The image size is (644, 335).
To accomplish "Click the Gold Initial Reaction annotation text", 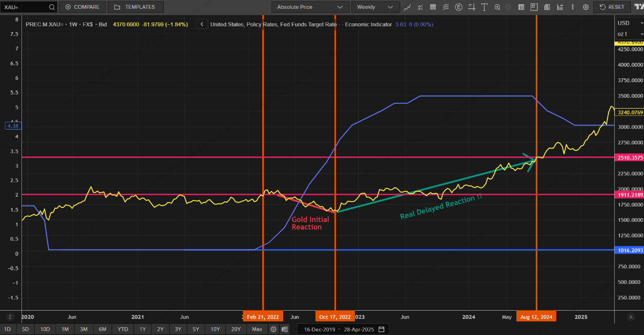I will pos(310,223).
